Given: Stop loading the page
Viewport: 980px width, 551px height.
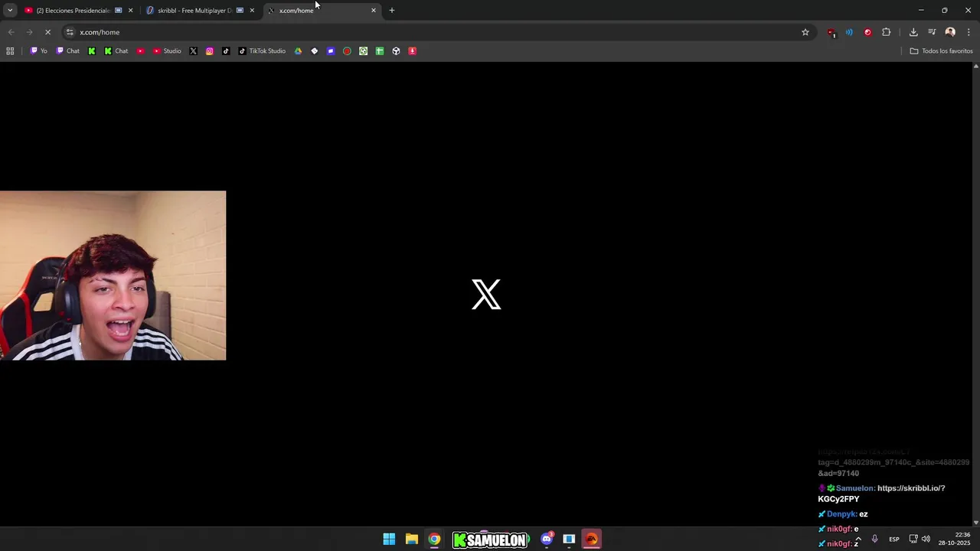Looking at the screenshot, I should pos(47,32).
